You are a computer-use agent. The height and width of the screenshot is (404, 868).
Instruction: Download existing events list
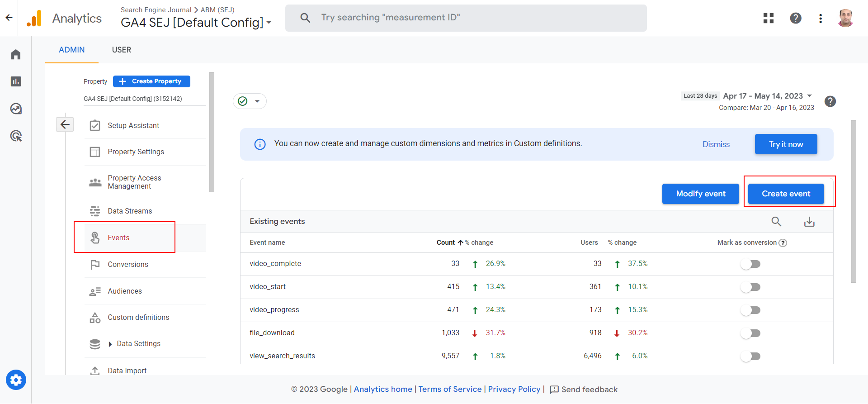[x=809, y=222]
